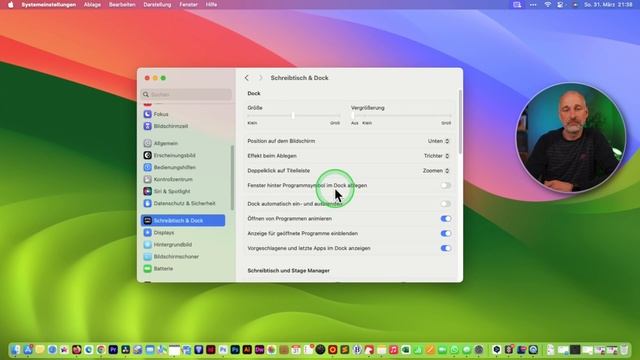Click the 'Doppelklick auf Titelleiste' label
The image size is (640, 360).
tap(279, 171)
